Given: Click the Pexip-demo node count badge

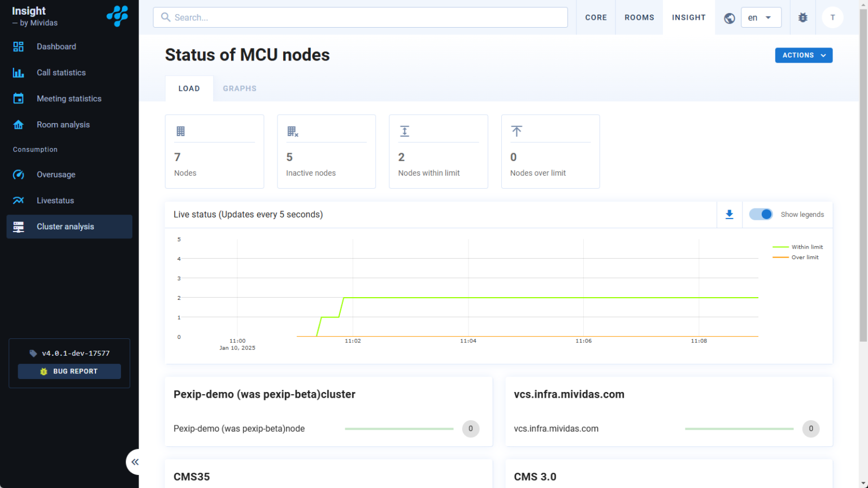Looking at the screenshot, I should 471,429.
